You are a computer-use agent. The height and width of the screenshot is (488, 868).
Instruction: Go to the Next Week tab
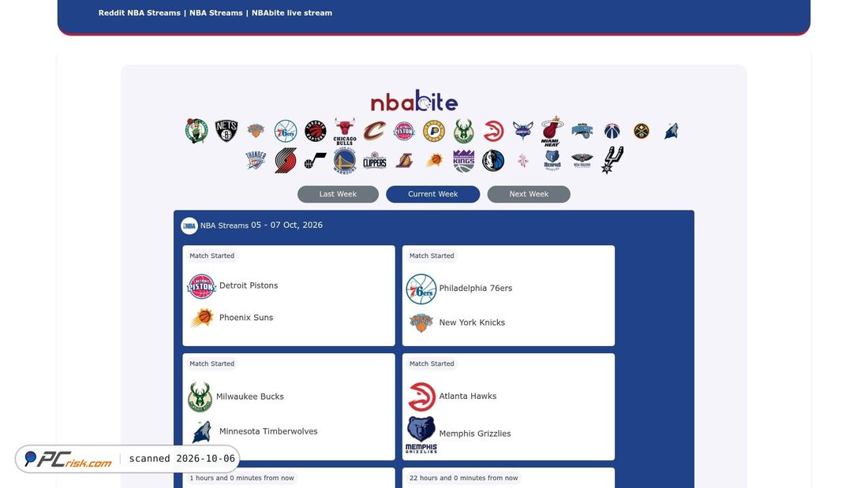pos(529,194)
